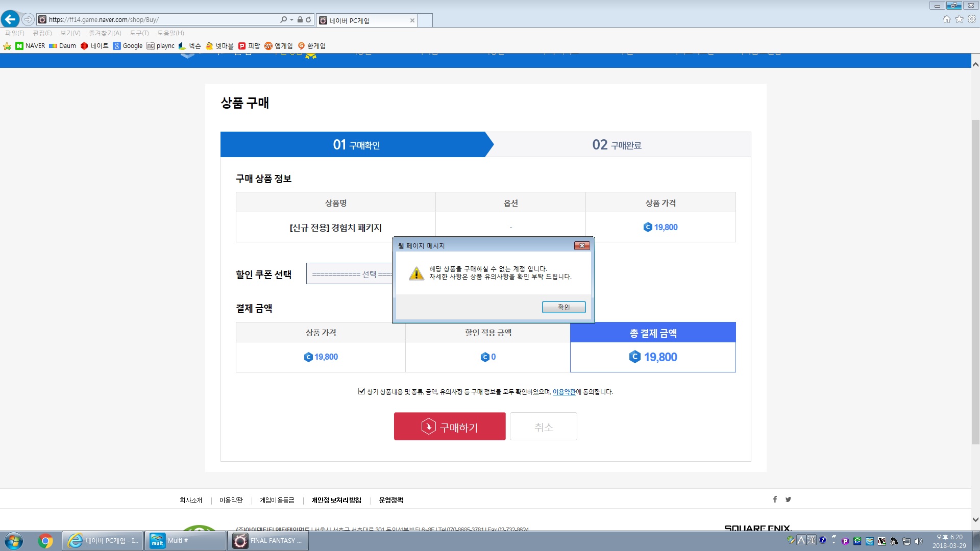Click the 취소 cancel button
The height and width of the screenshot is (551, 980).
(x=543, y=427)
